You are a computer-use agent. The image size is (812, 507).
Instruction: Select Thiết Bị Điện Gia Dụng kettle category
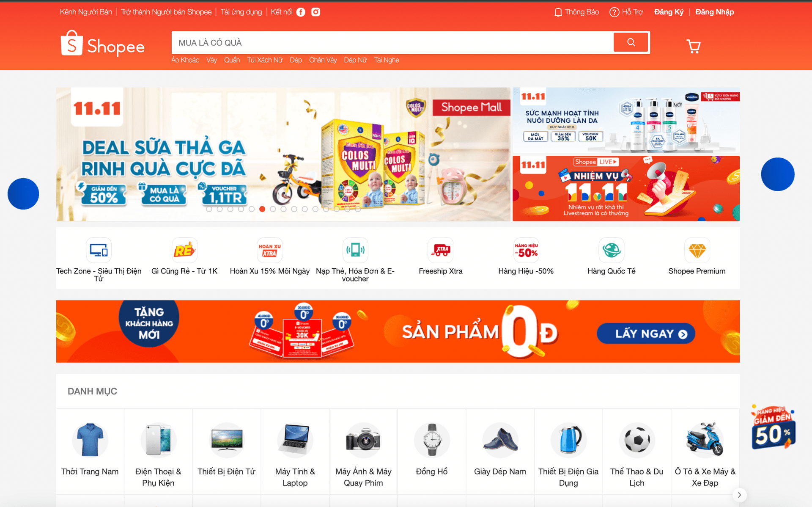[568, 451]
